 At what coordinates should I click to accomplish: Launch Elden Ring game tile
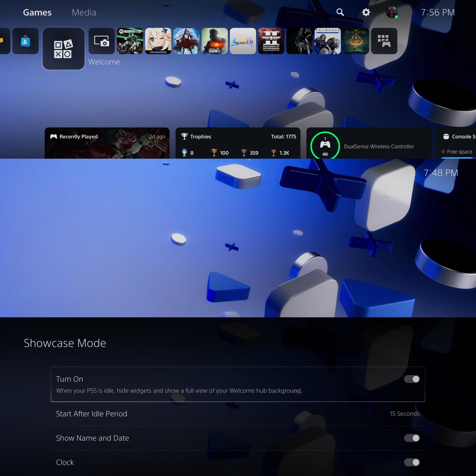coord(356,41)
